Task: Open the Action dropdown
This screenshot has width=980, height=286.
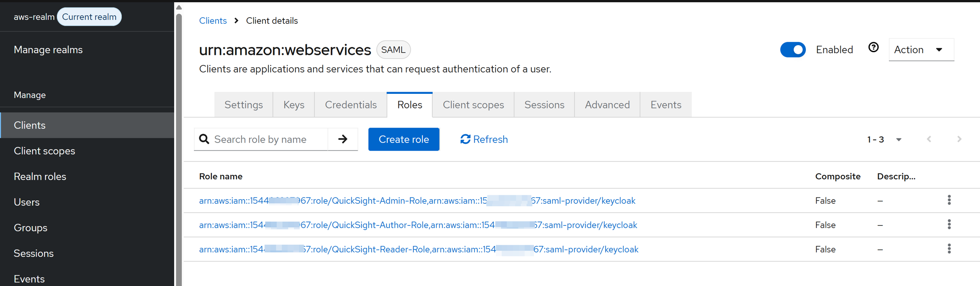Action: pyautogui.click(x=921, y=50)
